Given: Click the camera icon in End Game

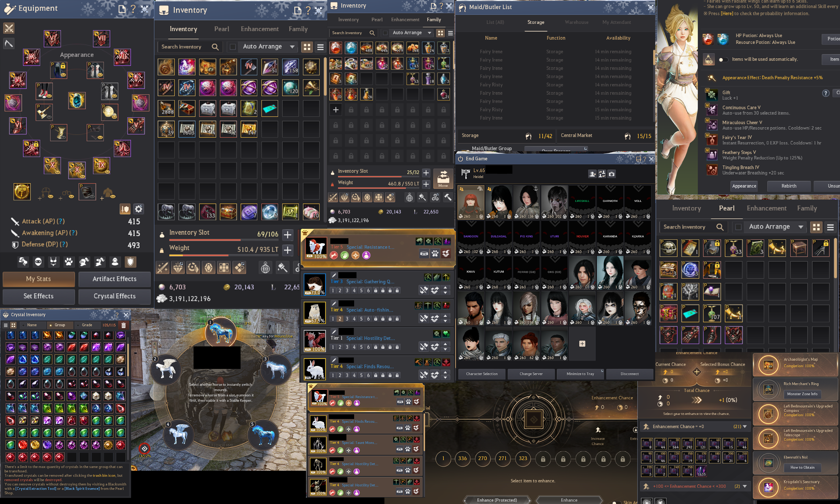Looking at the screenshot, I should (612, 174).
